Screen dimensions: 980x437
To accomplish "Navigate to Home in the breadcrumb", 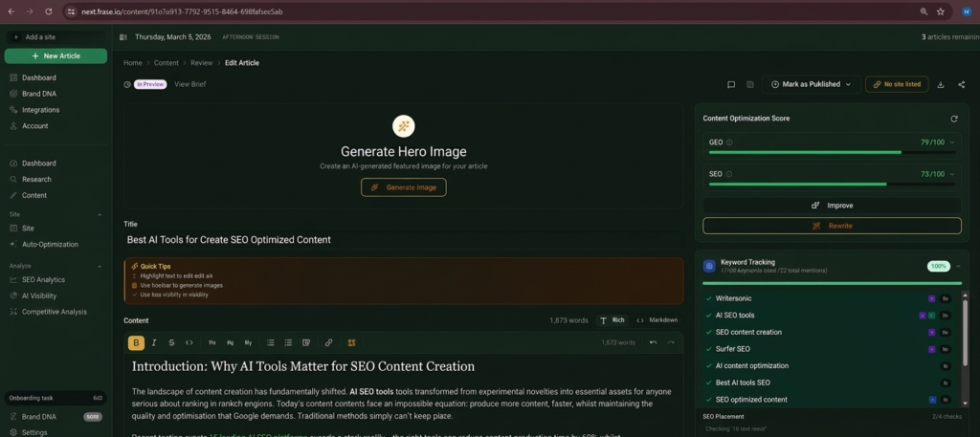I will pyautogui.click(x=132, y=63).
